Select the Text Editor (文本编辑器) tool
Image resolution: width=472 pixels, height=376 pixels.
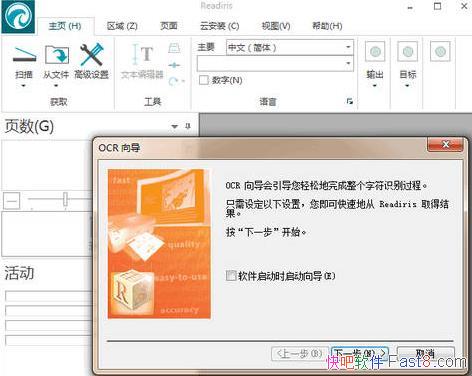pos(142,61)
